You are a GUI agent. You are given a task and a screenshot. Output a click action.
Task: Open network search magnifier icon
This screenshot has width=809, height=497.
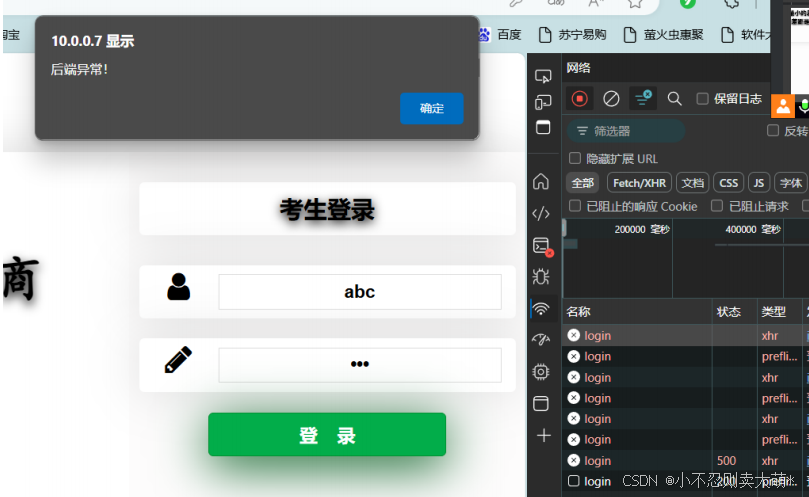[x=674, y=99]
